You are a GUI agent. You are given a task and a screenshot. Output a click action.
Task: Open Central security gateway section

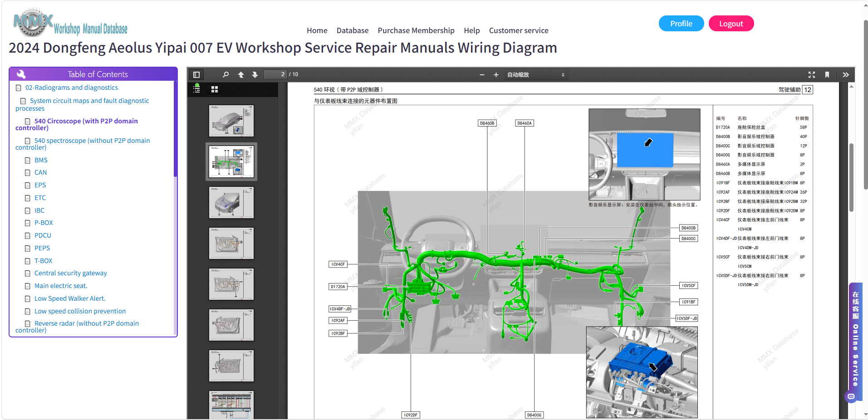click(x=71, y=273)
